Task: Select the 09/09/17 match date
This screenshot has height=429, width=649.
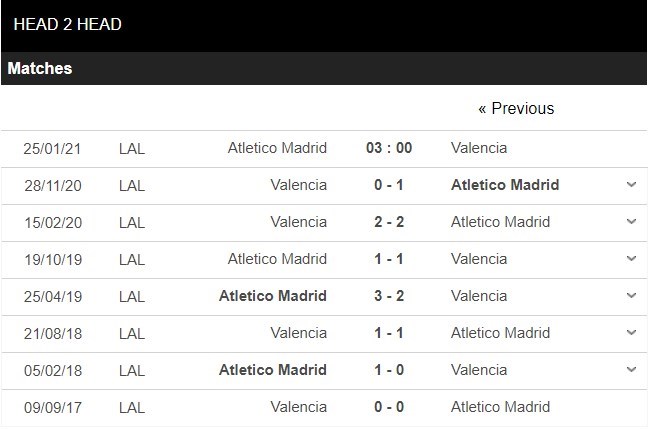Action: point(53,407)
